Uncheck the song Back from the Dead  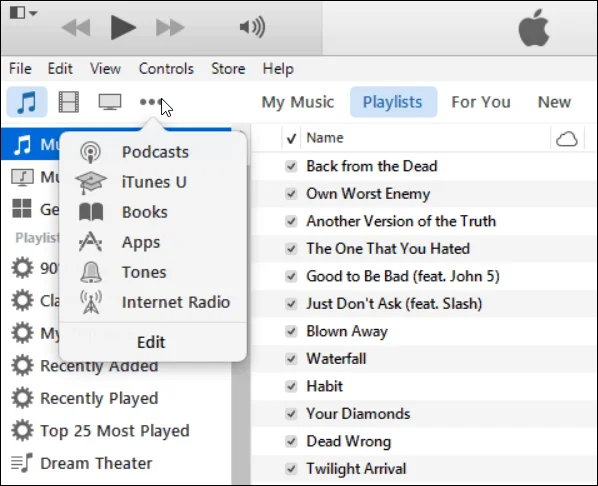tap(291, 166)
